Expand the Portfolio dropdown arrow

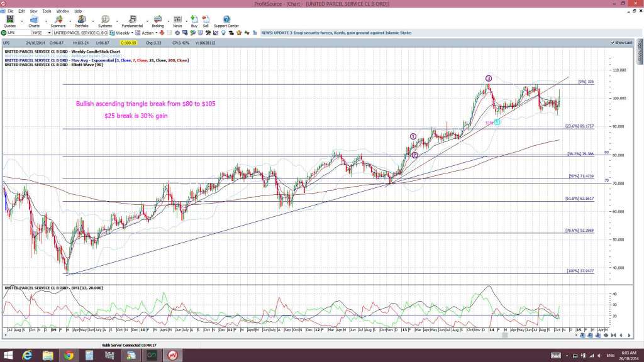[94, 21]
